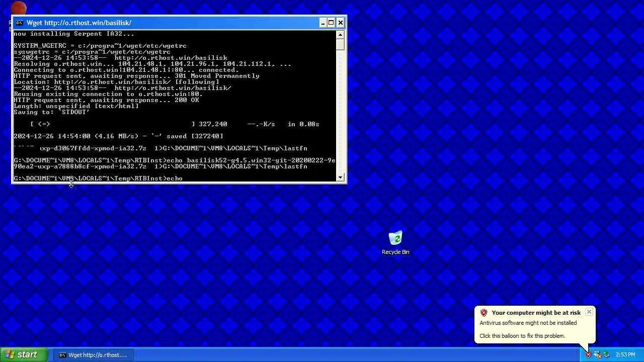Open the Start menu
Viewport: 644px width, 362px height.
click(25, 354)
